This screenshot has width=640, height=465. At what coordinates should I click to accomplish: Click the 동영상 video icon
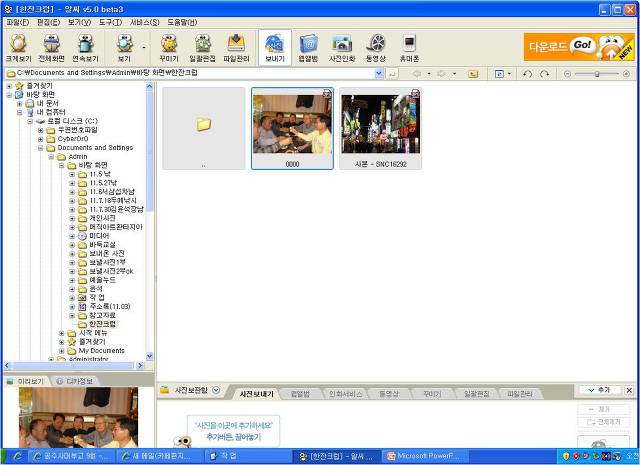tap(376, 48)
